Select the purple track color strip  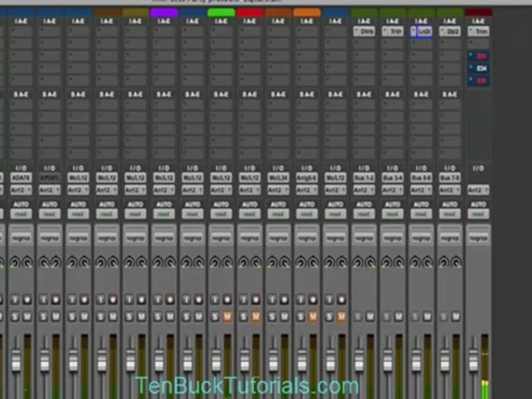click(x=164, y=13)
